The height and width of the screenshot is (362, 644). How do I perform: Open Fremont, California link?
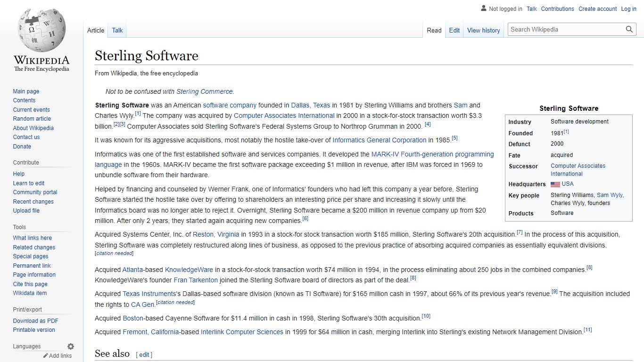coord(151,332)
